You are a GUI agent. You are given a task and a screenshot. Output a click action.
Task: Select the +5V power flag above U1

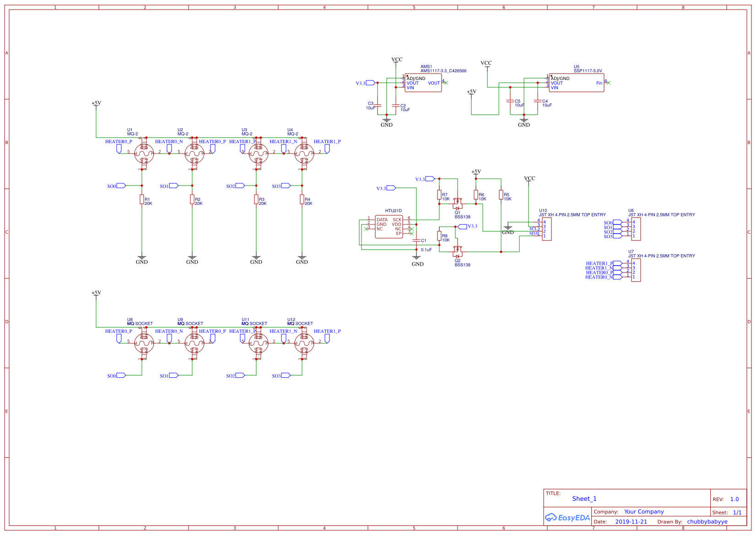tap(96, 103)
